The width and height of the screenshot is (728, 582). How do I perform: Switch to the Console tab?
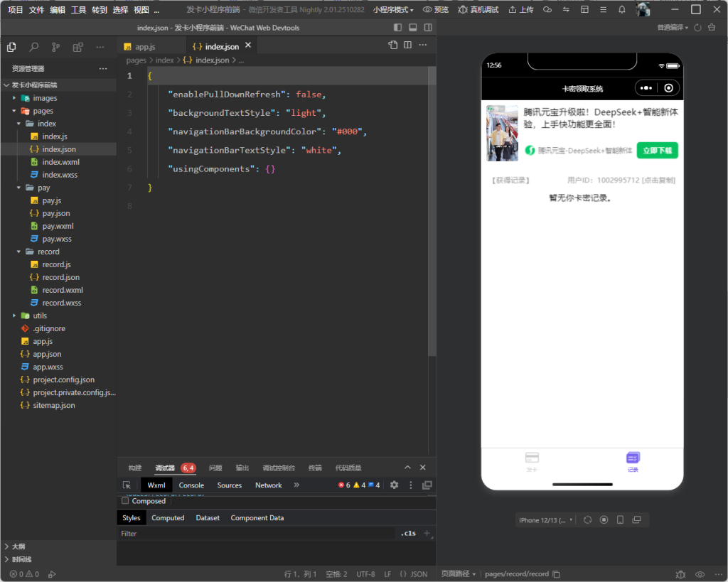[191, 485]
